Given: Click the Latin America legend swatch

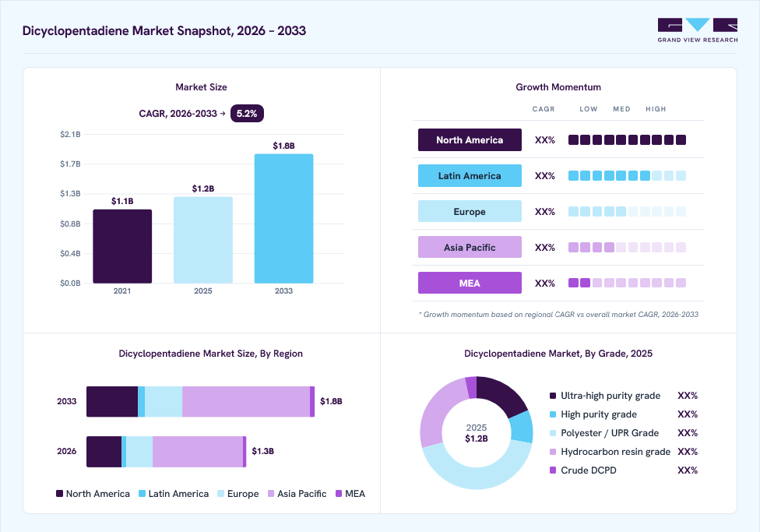Looking at the screenshot, I should (x=142, y=494).
